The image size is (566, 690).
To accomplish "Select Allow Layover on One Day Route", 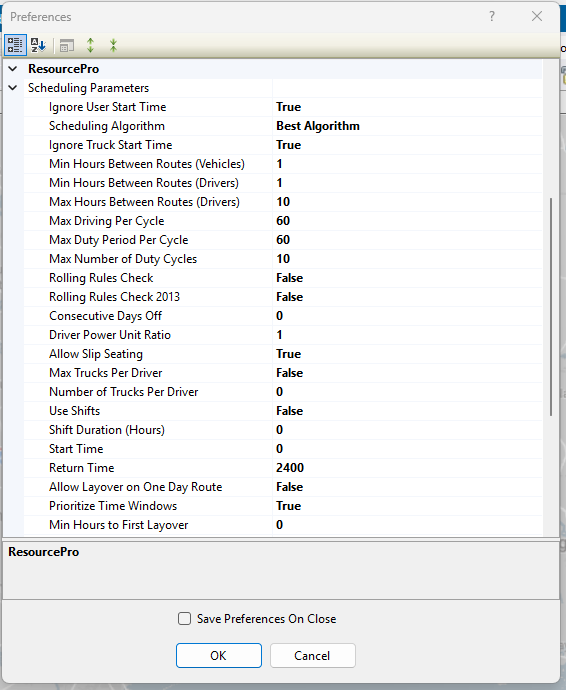I will (136, 487).
